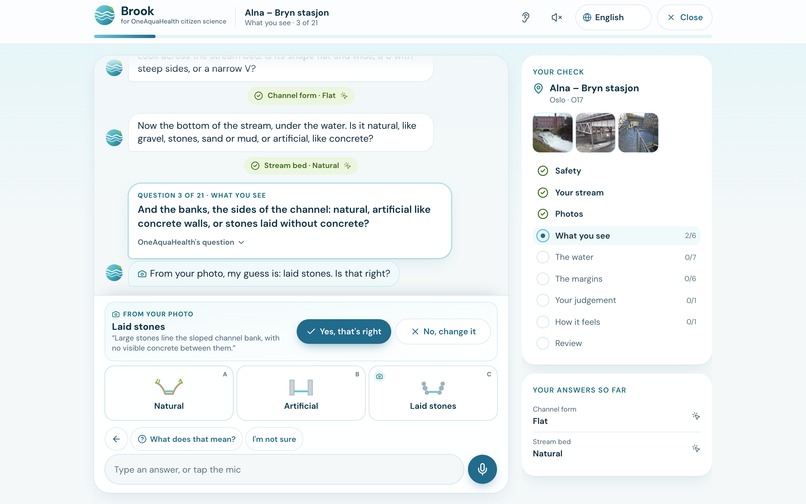Edit the Stream bed · Natural answer chip

point(301,166)
